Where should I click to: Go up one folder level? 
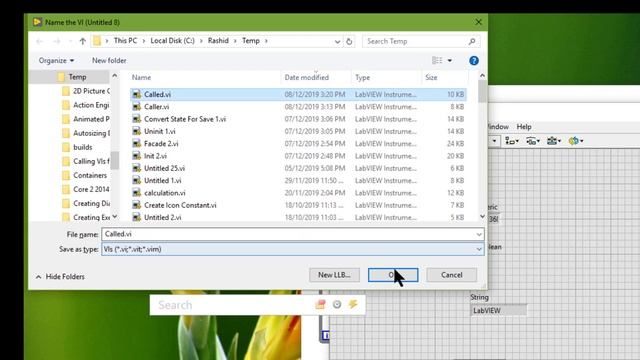pyautogui.click(x=82, y=41)
